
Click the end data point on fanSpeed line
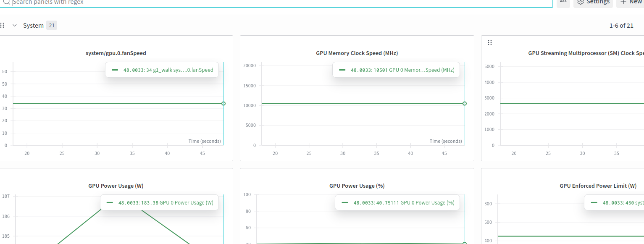pyautogui.click(x=223, y=103)
